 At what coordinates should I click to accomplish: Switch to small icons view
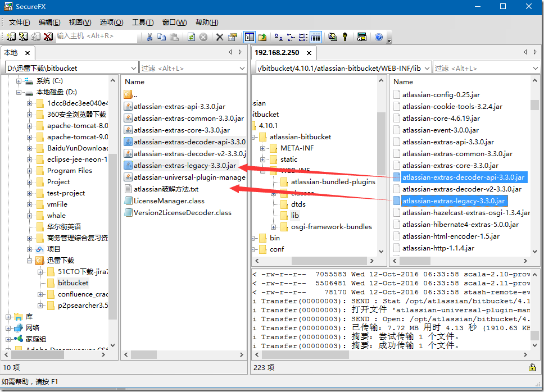point(291,37)
